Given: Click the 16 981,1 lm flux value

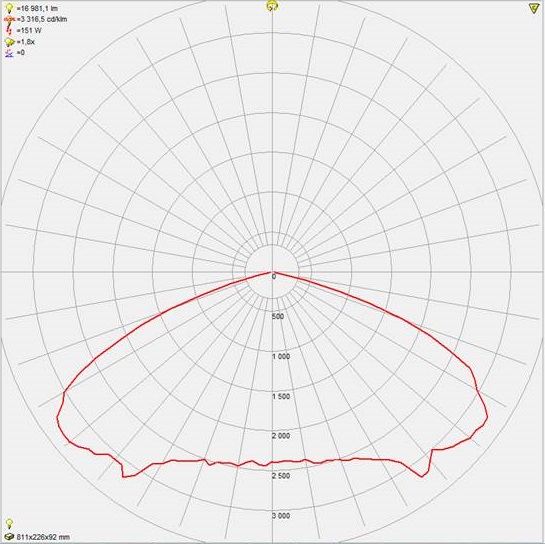Looking at the screenshot, I should 37,8.
